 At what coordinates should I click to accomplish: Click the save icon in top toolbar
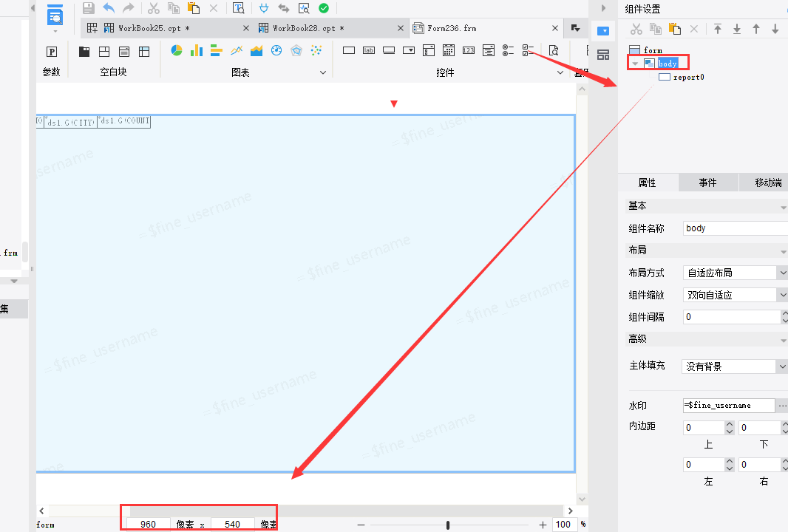pos(89,8)
